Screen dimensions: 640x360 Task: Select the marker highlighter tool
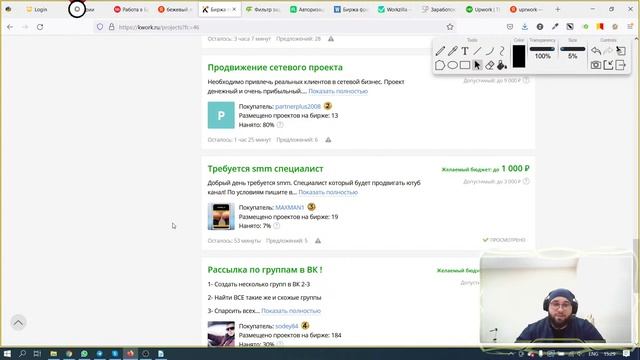click(452, 51)
